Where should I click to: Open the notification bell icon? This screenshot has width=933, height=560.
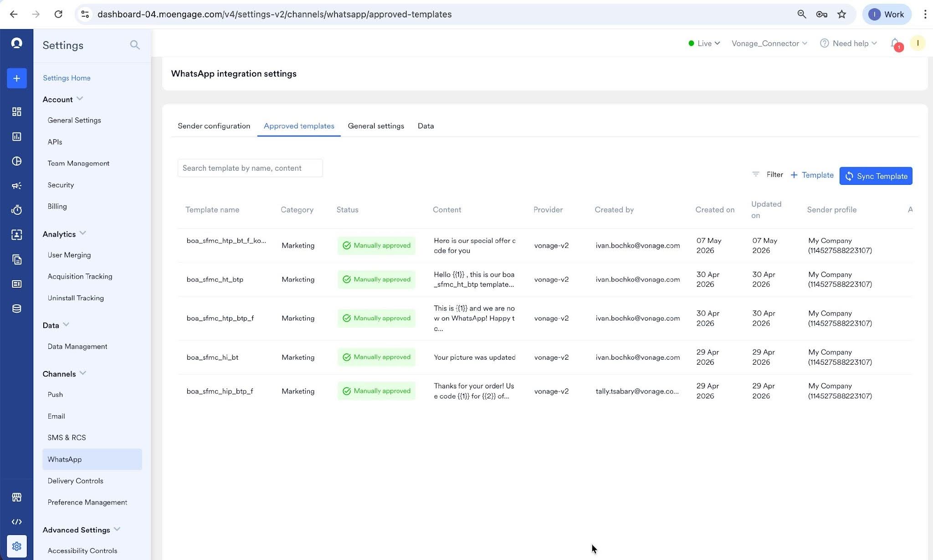click(x=895, y=44)
